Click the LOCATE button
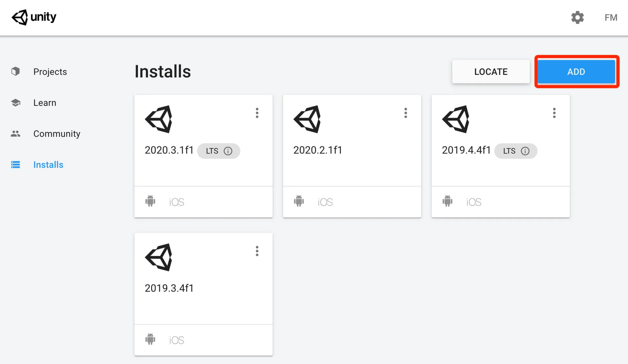628x364 pixels. coord(491,72)
